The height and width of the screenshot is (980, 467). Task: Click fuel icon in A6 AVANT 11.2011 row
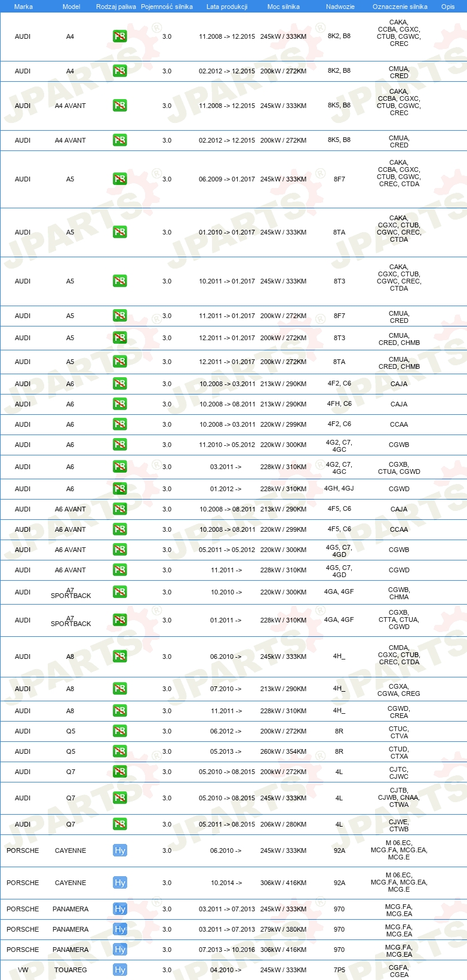pos(120,570)
